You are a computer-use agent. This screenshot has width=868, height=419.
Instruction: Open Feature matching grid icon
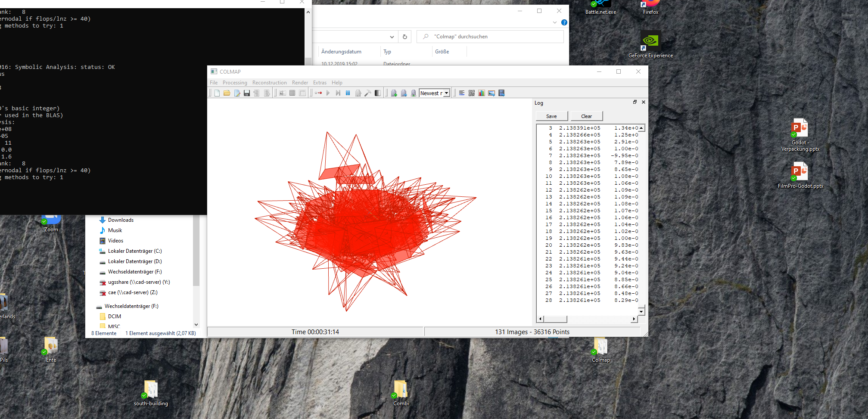click(292, 93)
